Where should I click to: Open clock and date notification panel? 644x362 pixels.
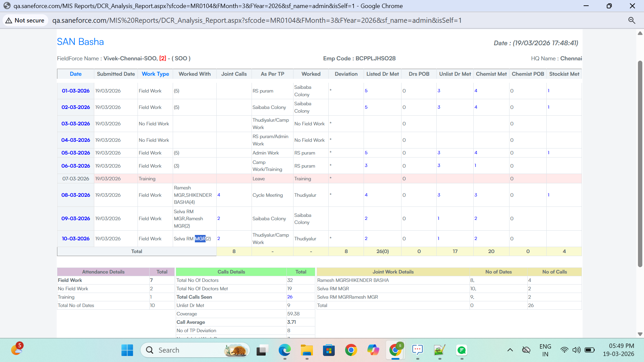tap(618, 350)
